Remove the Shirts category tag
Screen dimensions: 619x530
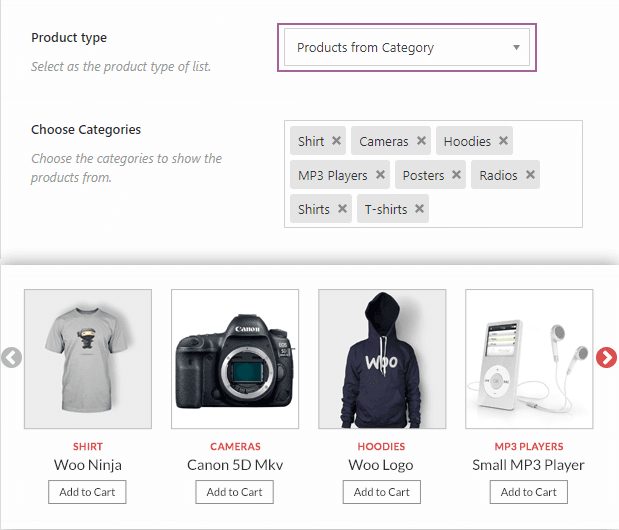tap(342, 208)
